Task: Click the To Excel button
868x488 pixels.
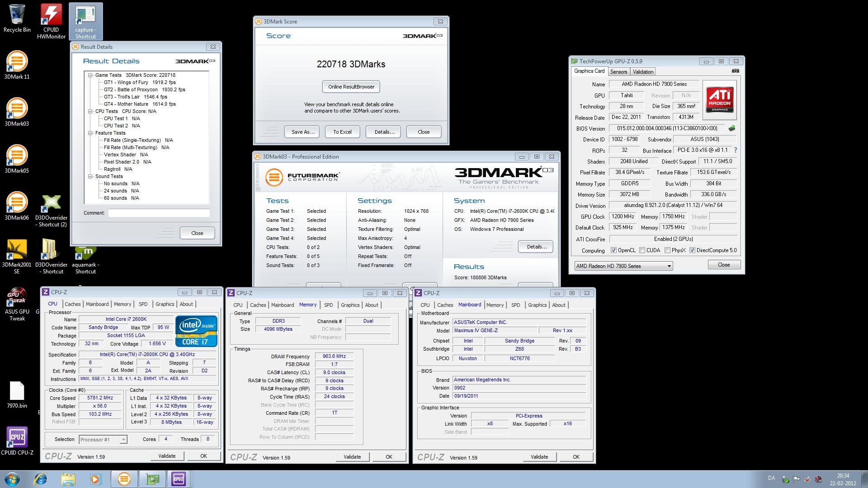Action: [342, 132]
